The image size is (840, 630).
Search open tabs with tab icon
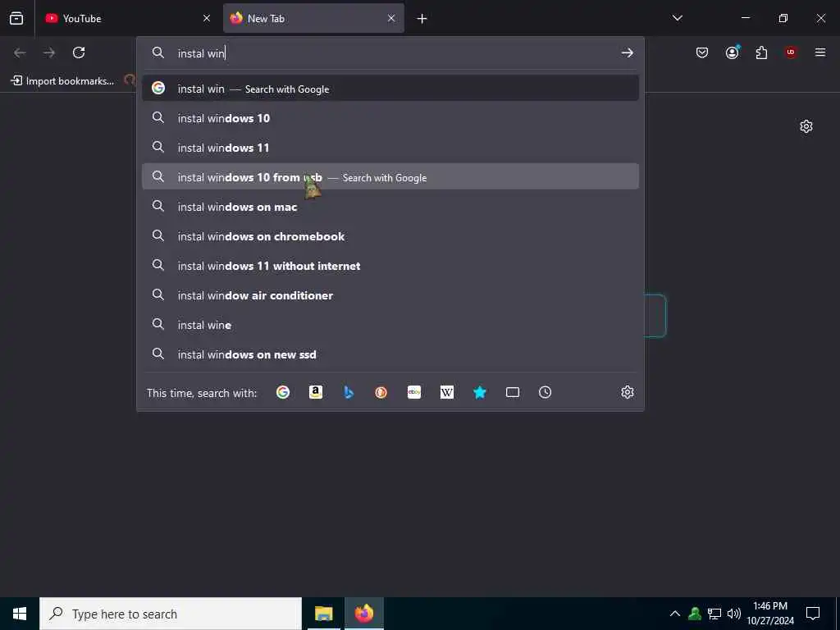(x=513, y=392)
